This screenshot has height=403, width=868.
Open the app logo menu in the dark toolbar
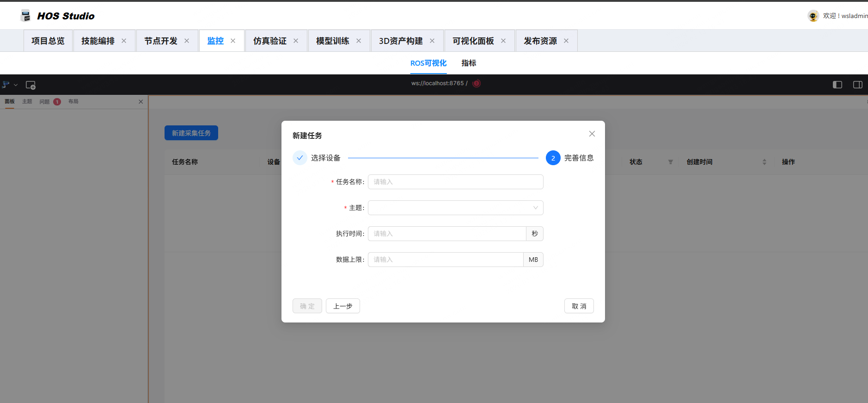[9, 85]
